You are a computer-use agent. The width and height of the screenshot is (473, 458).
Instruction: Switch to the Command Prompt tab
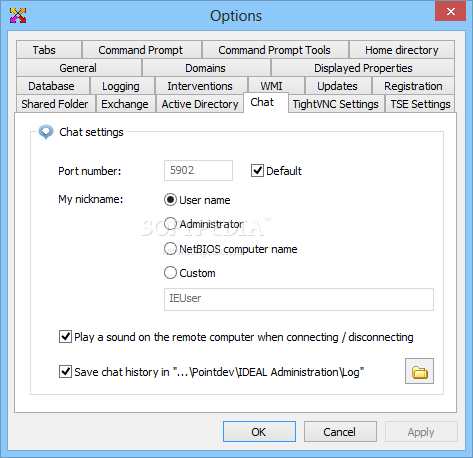[x=142, y=50]
